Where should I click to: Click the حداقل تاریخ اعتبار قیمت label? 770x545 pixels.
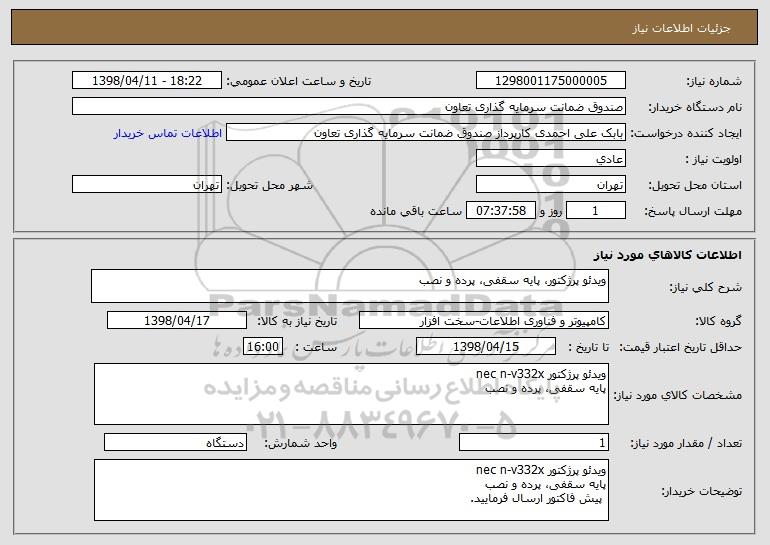680,347
